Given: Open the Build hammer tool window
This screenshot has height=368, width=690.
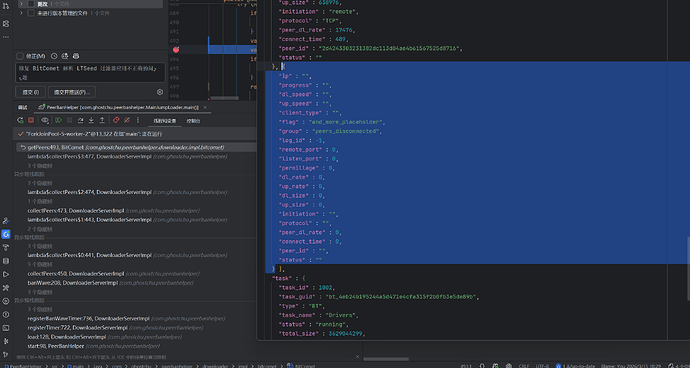Looking at the screenshot, I should [6, 247].
